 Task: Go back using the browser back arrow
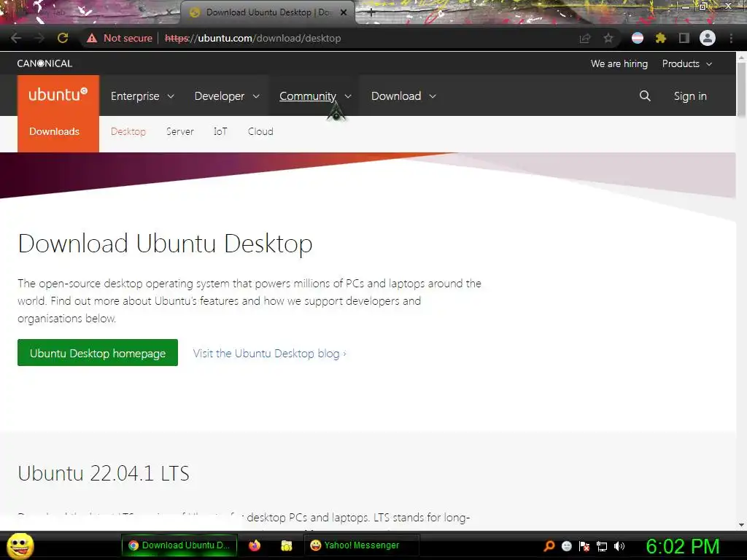pos(16,38)
